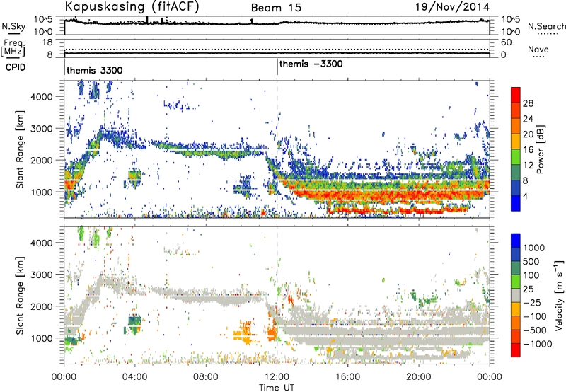Click the 12:00 time axis tick label
The height and width of the screenshot is (392, 566).
(x=277, y=377)
